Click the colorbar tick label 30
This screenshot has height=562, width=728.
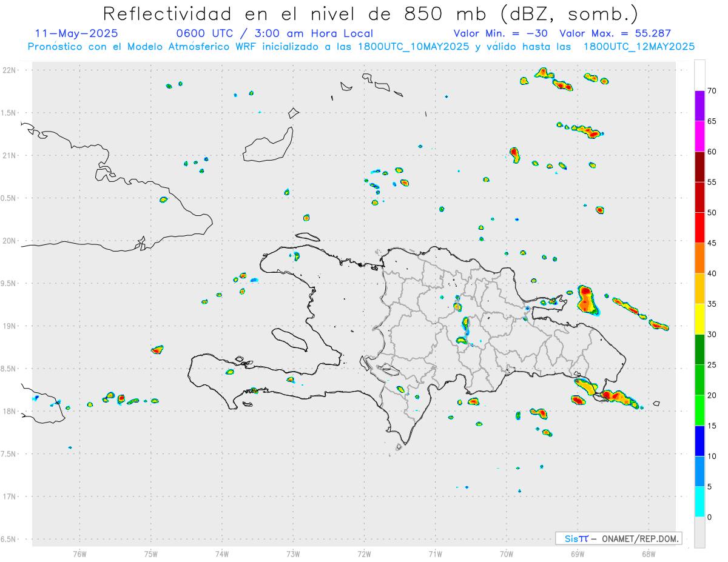pyautogui.click(x=712, y=335)
